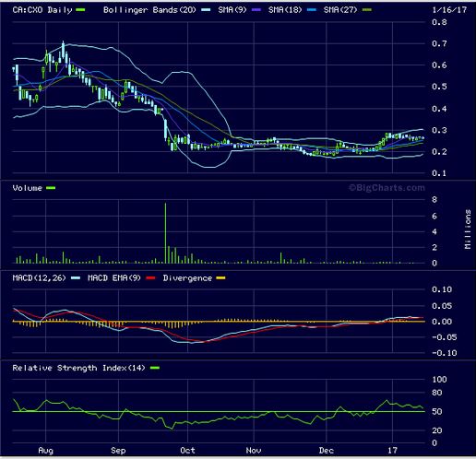Viewport: 476px width, 459px height.
Task: Click the -0.10 MACD axis value
Action: [445, 353]
